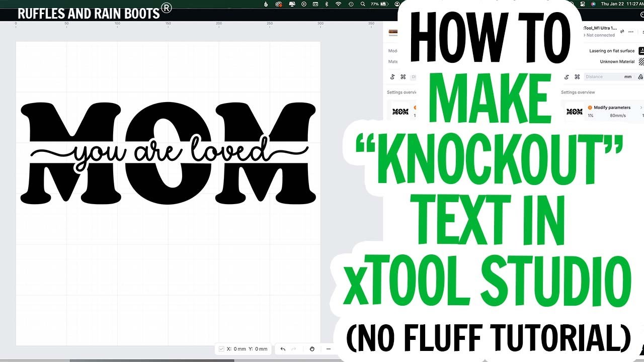Click the Not connected status text

(x=601, y=35)
